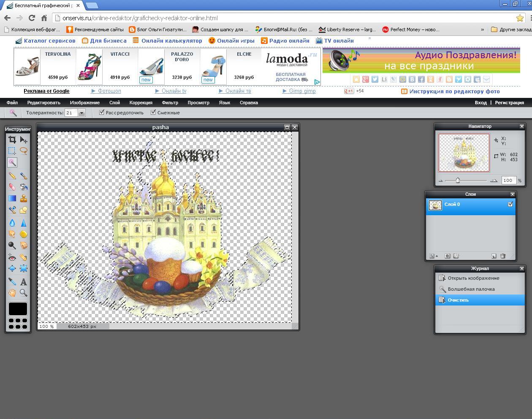Select the Blur droplet tool
532x419 pixels.
point(12,223)
